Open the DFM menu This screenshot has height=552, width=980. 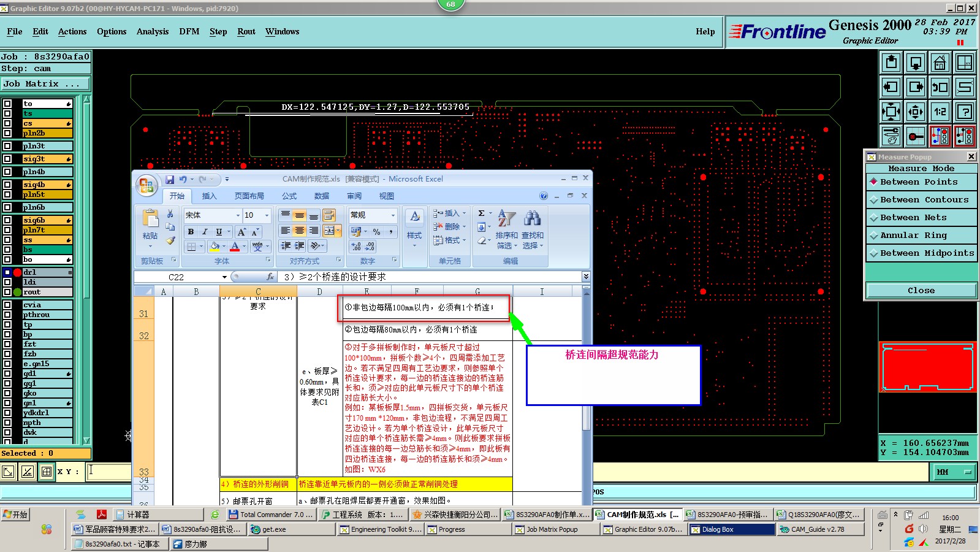[x=189, y=31]
